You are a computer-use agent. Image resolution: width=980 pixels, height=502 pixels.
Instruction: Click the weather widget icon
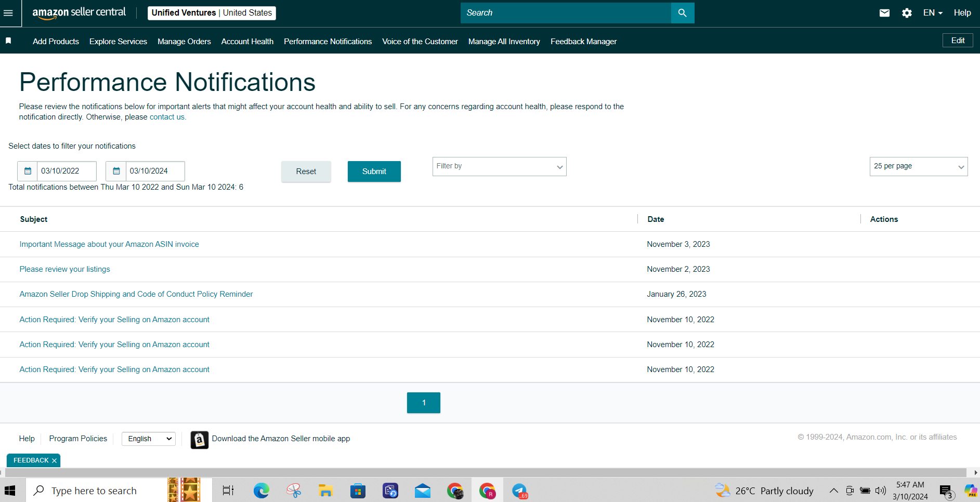point(722,490)
